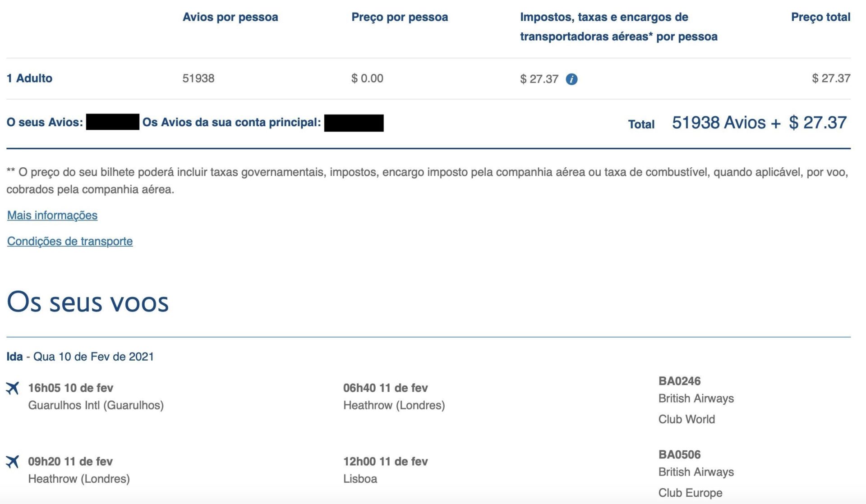Click the 51938 Avios per person value
Screen dimensions: 866x504
tap(198, 78)
